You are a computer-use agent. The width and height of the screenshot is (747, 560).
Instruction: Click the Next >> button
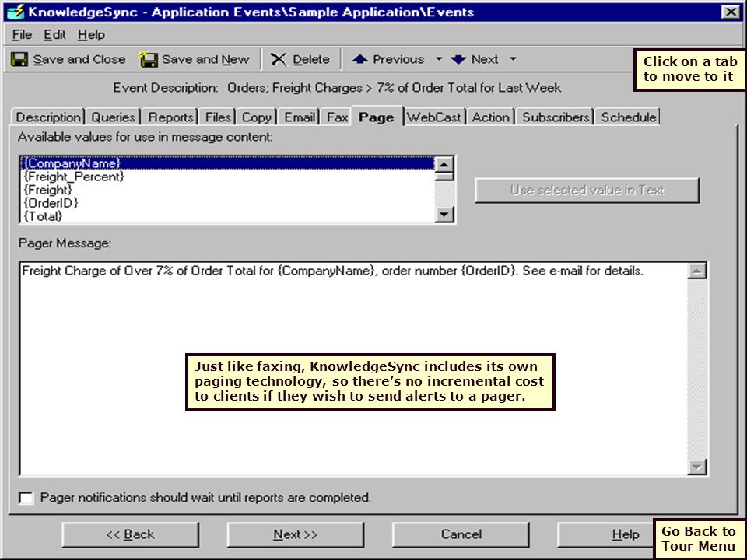(x=296, y=535)
